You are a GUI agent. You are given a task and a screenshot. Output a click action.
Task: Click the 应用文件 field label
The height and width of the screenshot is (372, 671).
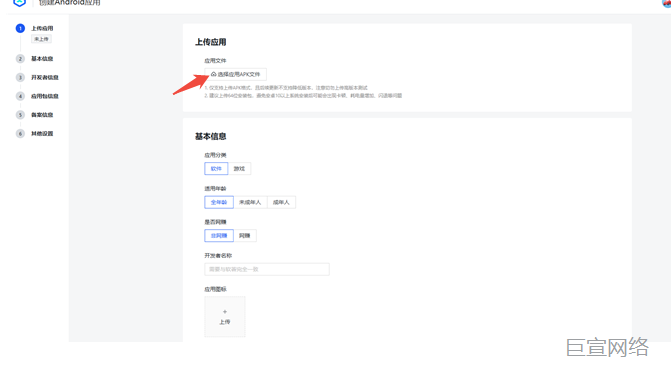point(215,61)
